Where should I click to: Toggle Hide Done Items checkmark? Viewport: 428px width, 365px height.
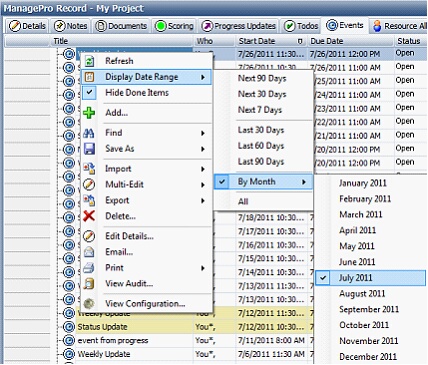pyautogui.click(x=89, y=93)
